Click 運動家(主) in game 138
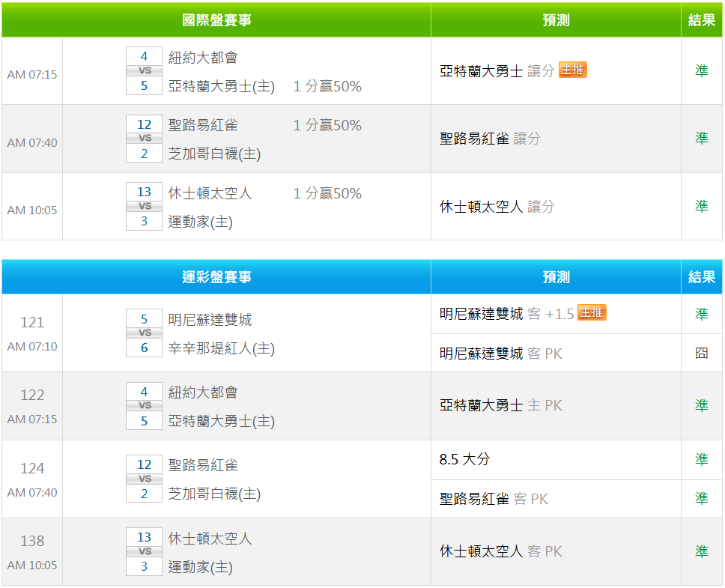 coord(200,567)
